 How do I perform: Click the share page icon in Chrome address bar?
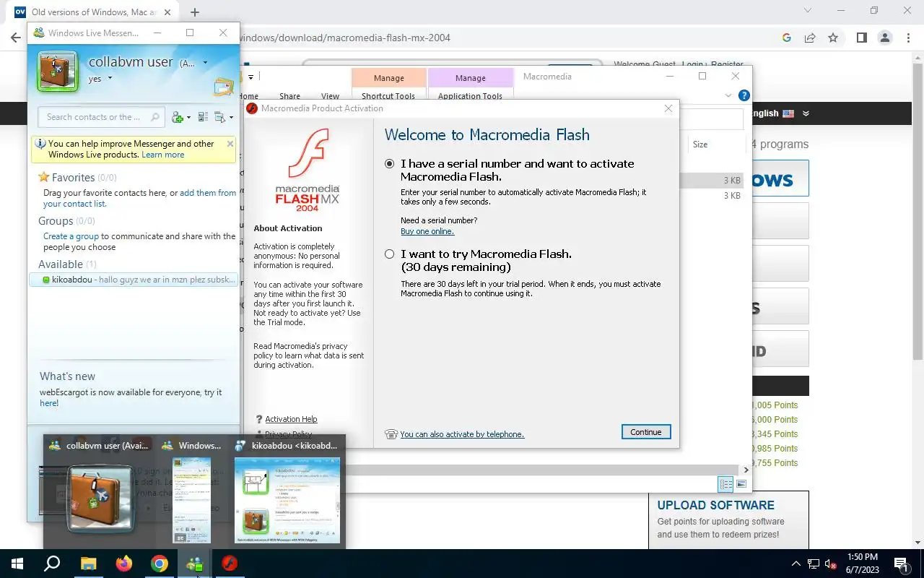pyautogui.click(x=810, y=38)
